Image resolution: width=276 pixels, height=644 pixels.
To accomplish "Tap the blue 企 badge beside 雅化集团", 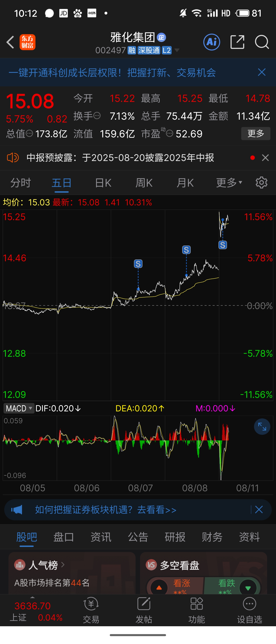I will coord(161,38).
